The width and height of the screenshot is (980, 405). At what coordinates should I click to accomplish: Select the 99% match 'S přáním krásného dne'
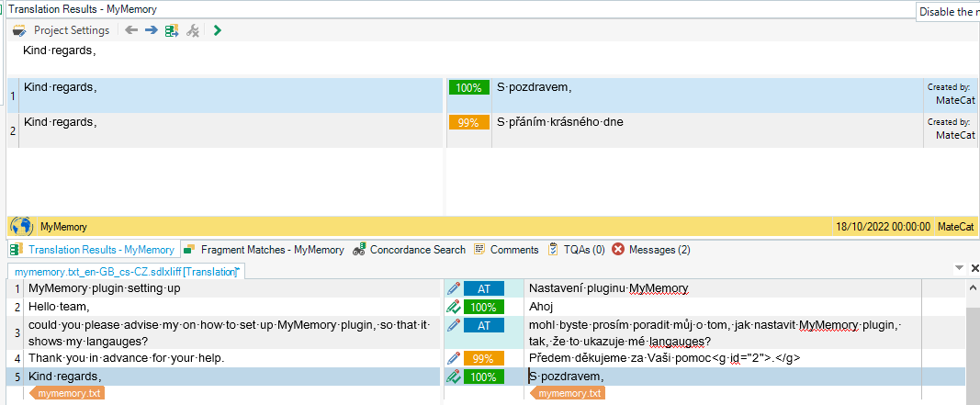tap(559, 121)
